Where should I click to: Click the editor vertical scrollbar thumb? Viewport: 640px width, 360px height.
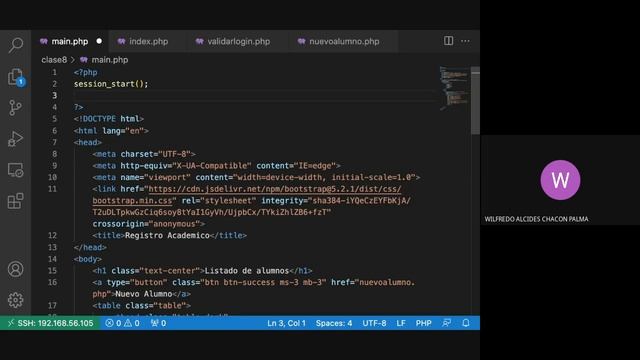click(475, 100)
